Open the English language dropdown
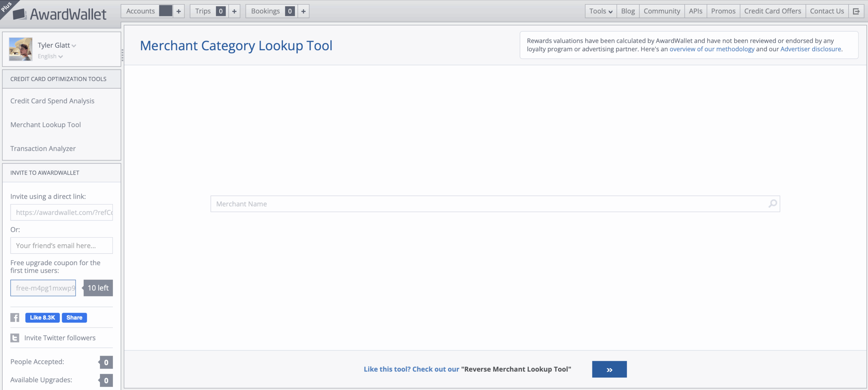Viewport: 868px width, 390px height. coord(50,56)
